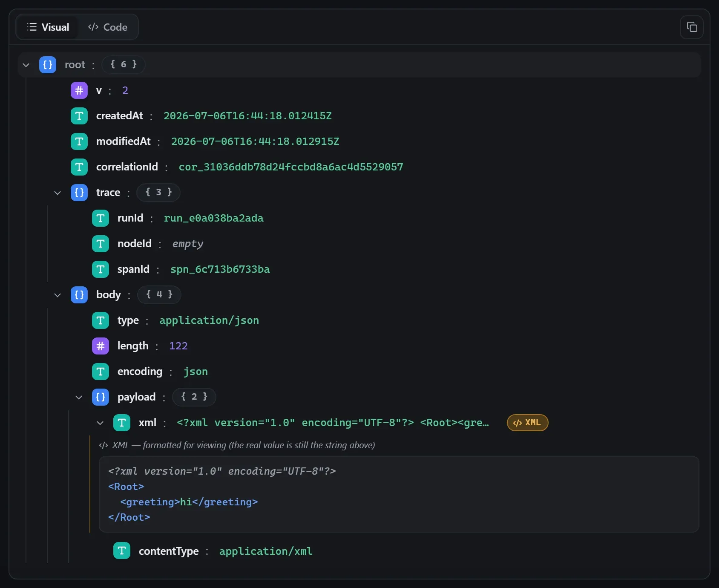Click the text icon beside createdAt
This screenshot has width=719, height=588.
pyautogui.click(x=79, y=116)
